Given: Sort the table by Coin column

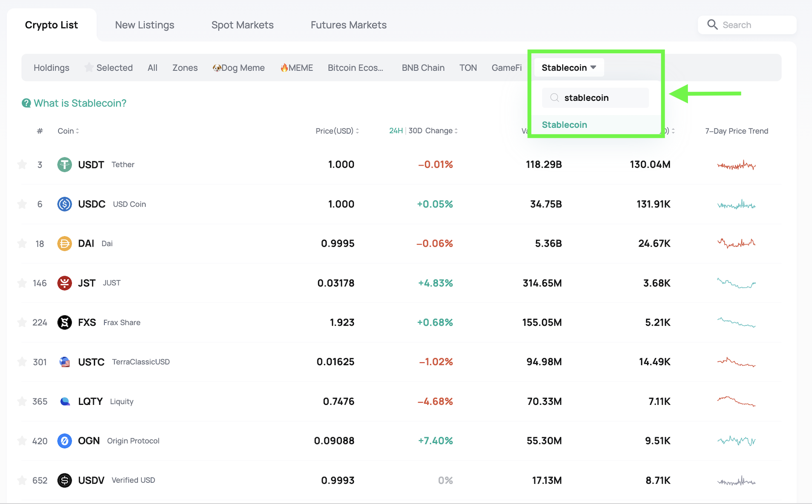Looking at the screenshot, I should [x=68, y=131].
